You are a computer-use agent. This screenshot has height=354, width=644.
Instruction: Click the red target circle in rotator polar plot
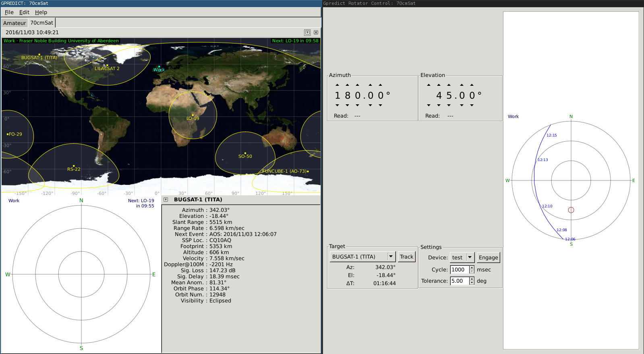click(x=571, y=210)
